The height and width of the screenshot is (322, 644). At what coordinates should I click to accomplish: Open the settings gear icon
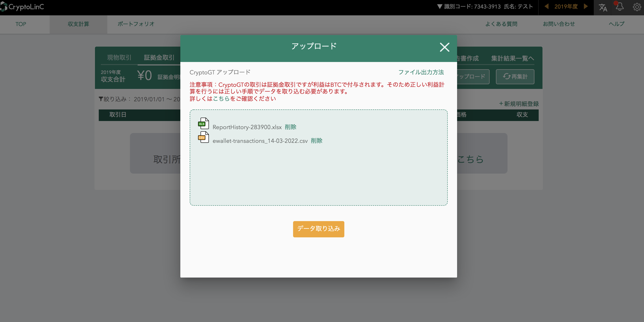[x=637, y=7]
